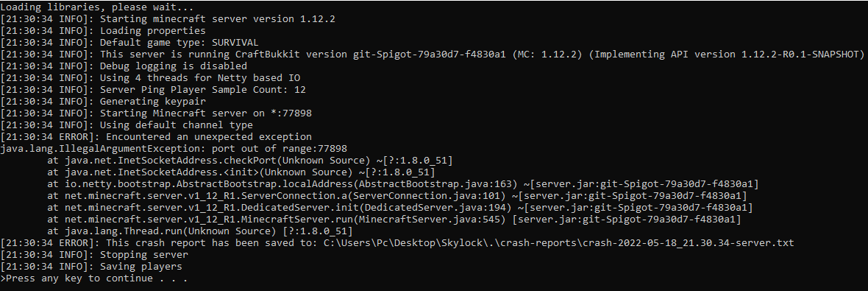Click the 'Generating keypair' log line
Screen dimensions: 868x291
click(x=103, y=102)
